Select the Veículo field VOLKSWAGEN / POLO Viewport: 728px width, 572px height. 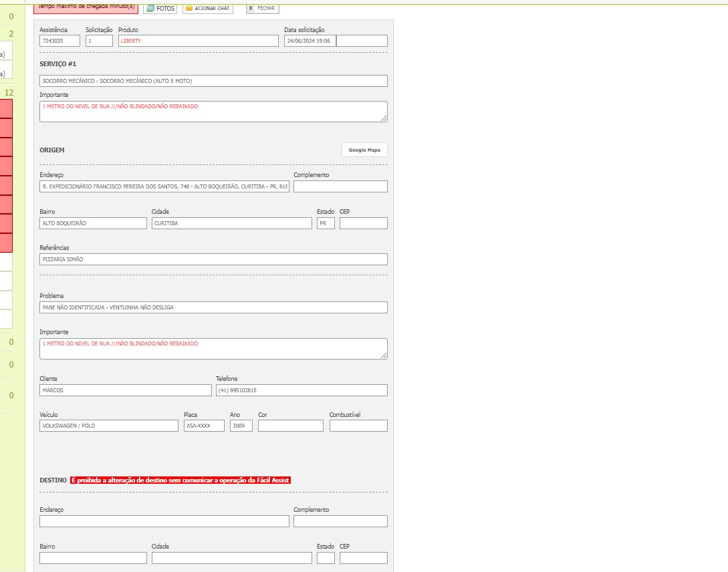click(x=109, y=426)
